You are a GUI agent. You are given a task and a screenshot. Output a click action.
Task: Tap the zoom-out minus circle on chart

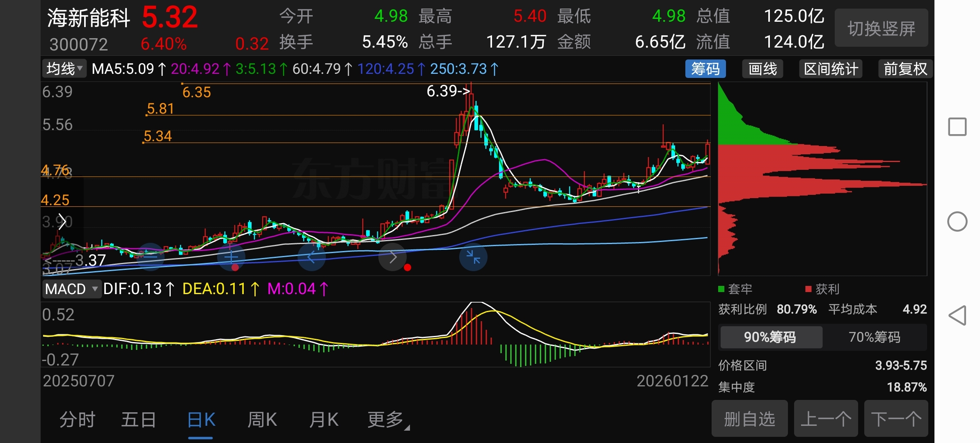(x=150, y=257)
